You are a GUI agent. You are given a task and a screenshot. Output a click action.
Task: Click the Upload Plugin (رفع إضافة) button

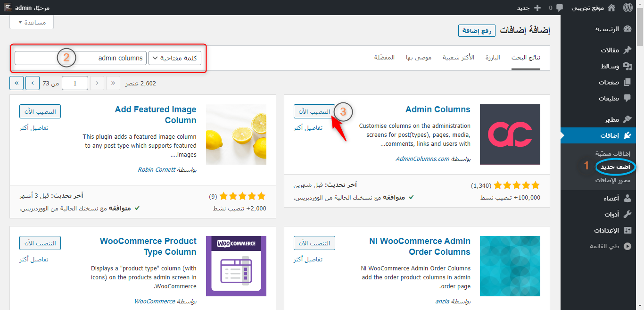click(x=477, y=31)
